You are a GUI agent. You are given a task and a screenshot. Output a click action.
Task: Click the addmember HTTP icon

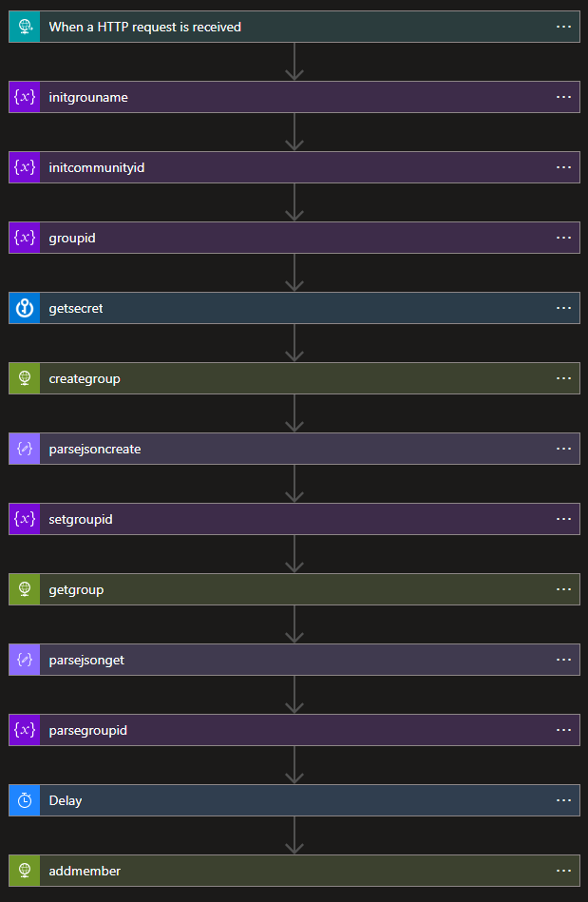(26, 871)
